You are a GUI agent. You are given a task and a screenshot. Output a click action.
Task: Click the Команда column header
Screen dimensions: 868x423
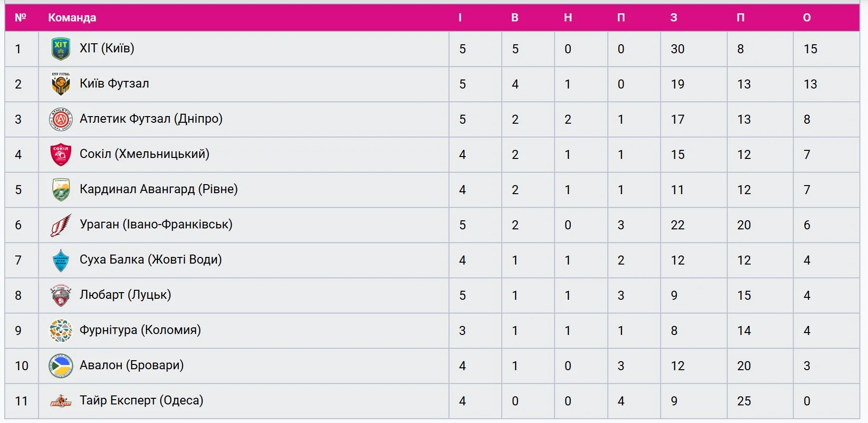[72, 18]
